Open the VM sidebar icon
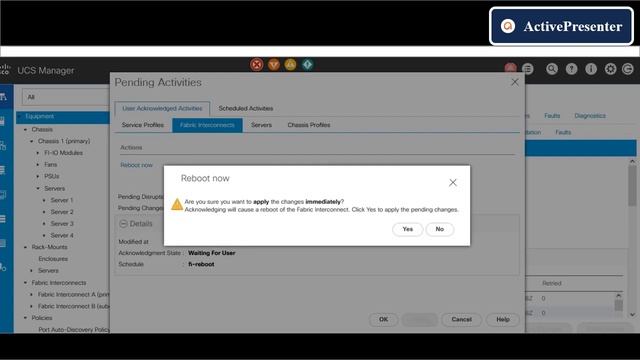 point(3,195)
